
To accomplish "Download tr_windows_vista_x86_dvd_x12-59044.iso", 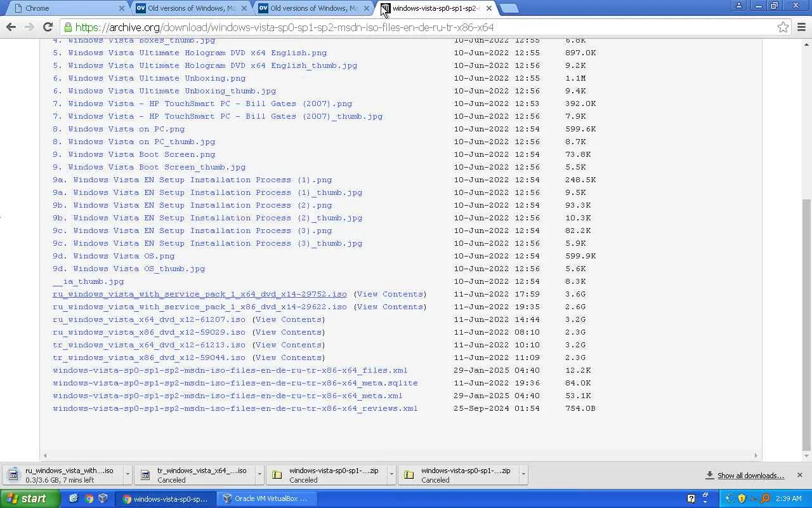I will [x=149, y=358].
